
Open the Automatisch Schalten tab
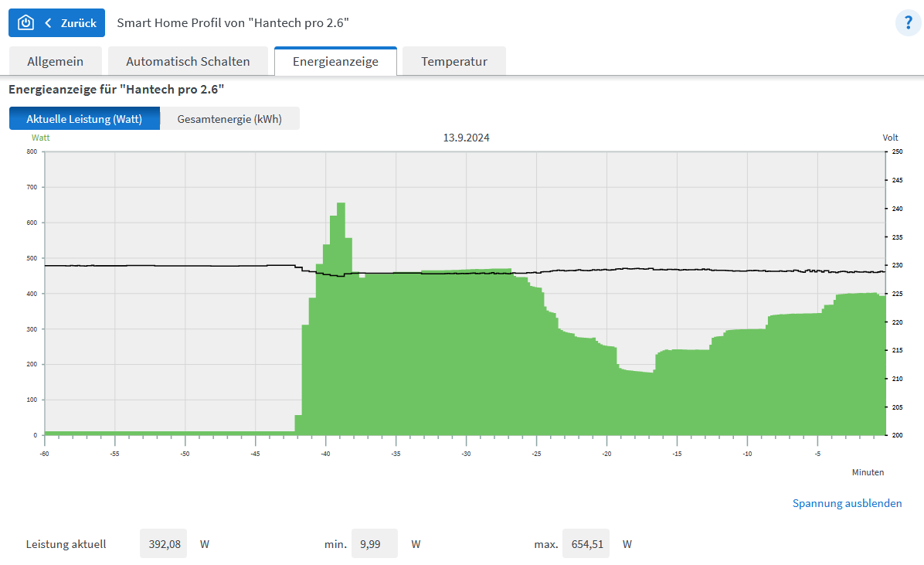coord(188,62)
